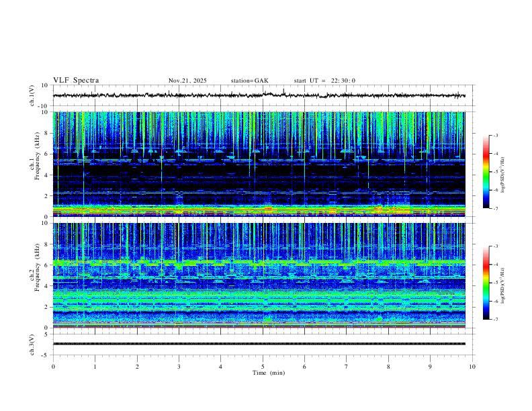Click the ch.1 spectrogram color scale bar

point(486,172)
